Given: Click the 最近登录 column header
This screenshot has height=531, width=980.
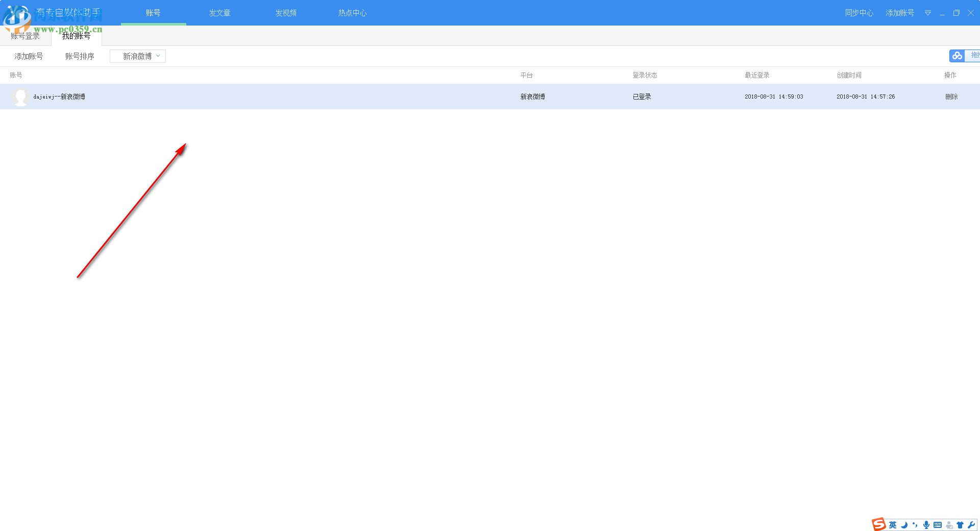Looking at the screenshot, I should (757, 75).
